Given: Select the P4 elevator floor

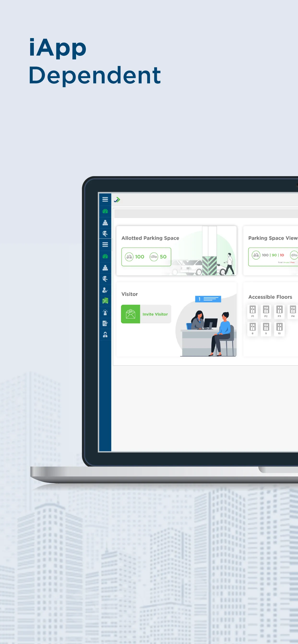Looking at the screenshot, I should pos(293,311).
